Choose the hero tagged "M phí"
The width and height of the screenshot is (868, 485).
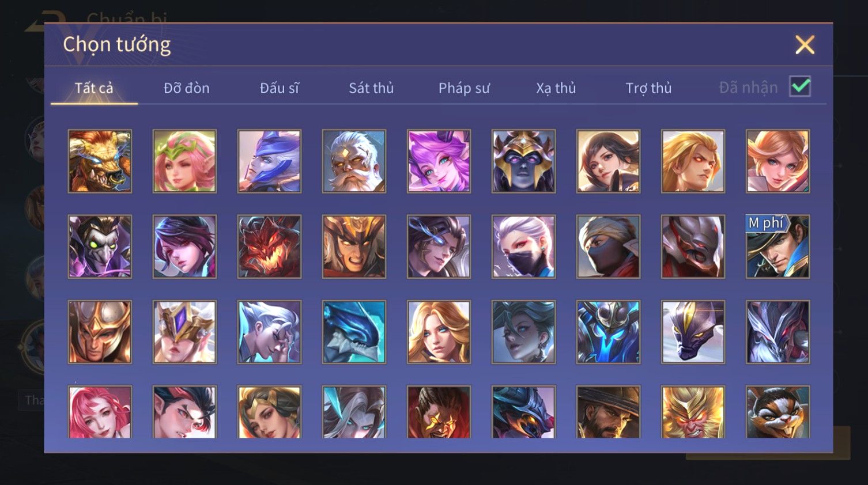click(778, 247)
